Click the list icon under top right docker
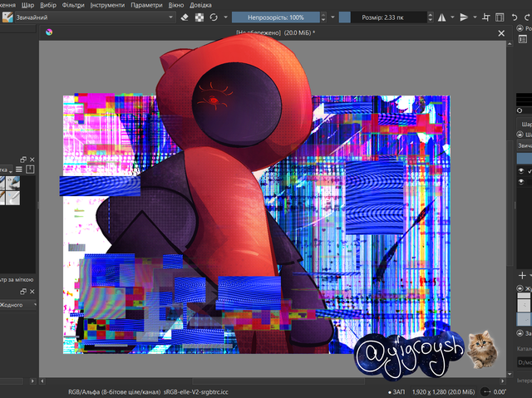 pos(523,39)
